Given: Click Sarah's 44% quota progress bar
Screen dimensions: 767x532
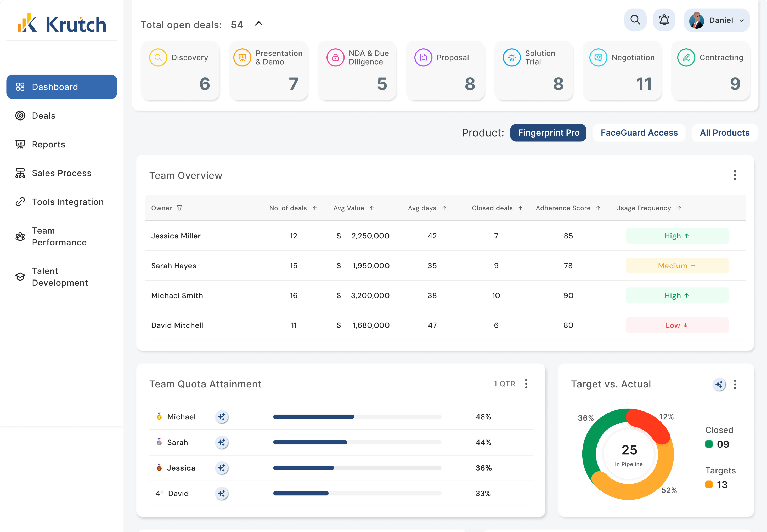Looking at the screenshot, I should tap(357, 442).
